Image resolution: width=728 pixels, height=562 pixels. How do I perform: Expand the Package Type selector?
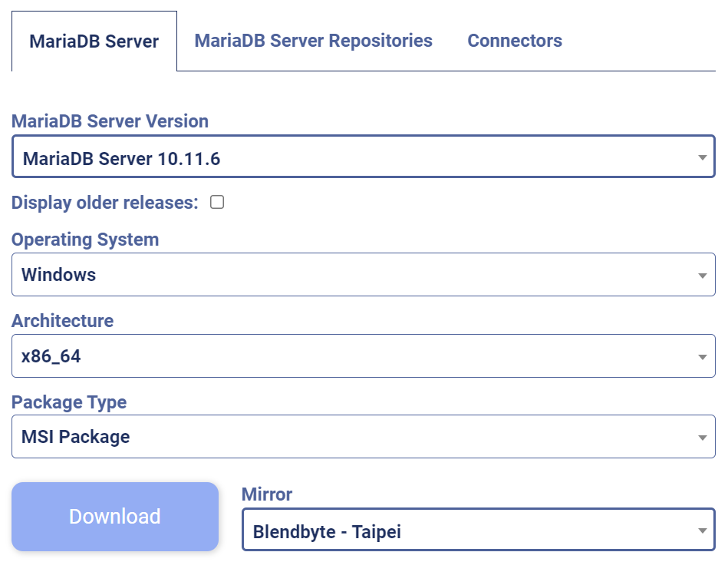(x=362, y=436)
